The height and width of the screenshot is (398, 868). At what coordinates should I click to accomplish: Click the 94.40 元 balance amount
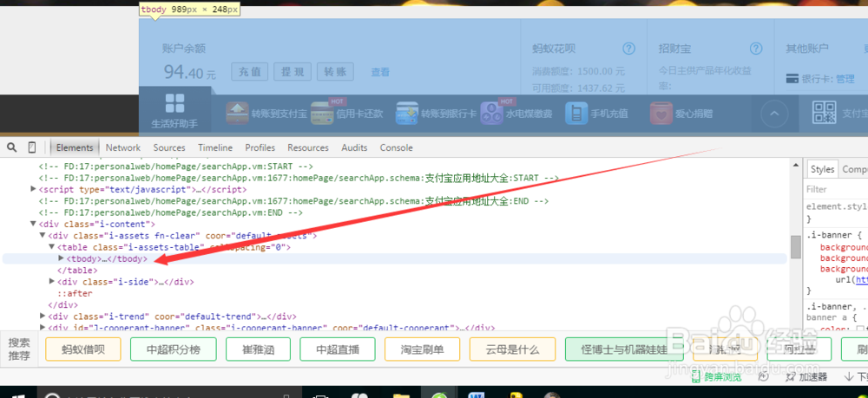pyautogui.click(x=190, y=71)
